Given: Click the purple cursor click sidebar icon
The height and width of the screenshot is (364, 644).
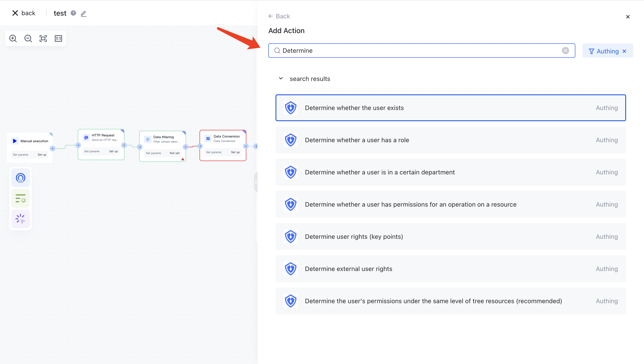Looking at the screenshot, I should tap(21, 219).
